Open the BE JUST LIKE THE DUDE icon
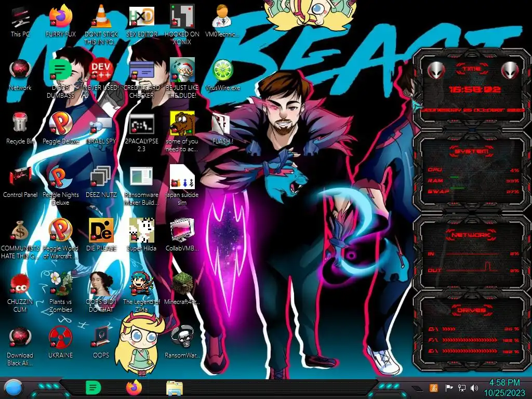The image size is (532, 399). [x=182, y=78]
